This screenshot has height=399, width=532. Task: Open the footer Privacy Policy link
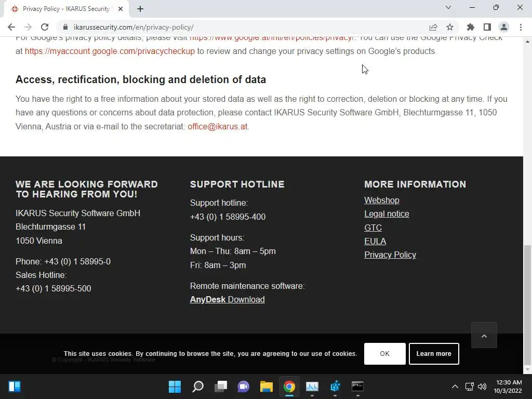pyautogui.click(x=390, y=255)
